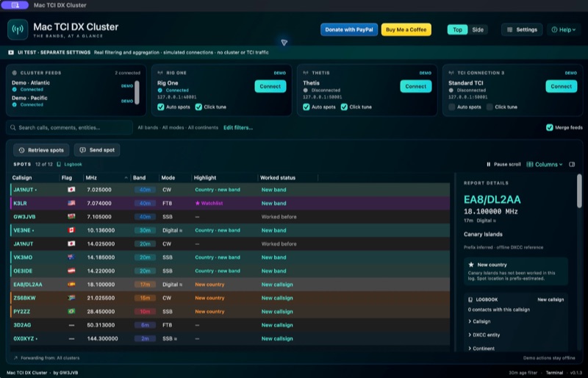Connect the Rig One radio

[x=270, y=86]
